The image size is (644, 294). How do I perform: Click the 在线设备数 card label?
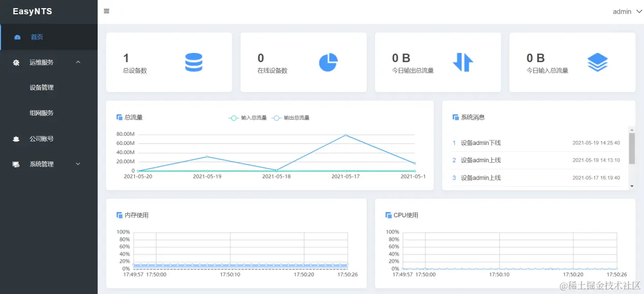pyautogui.click(x=272, y=71)
